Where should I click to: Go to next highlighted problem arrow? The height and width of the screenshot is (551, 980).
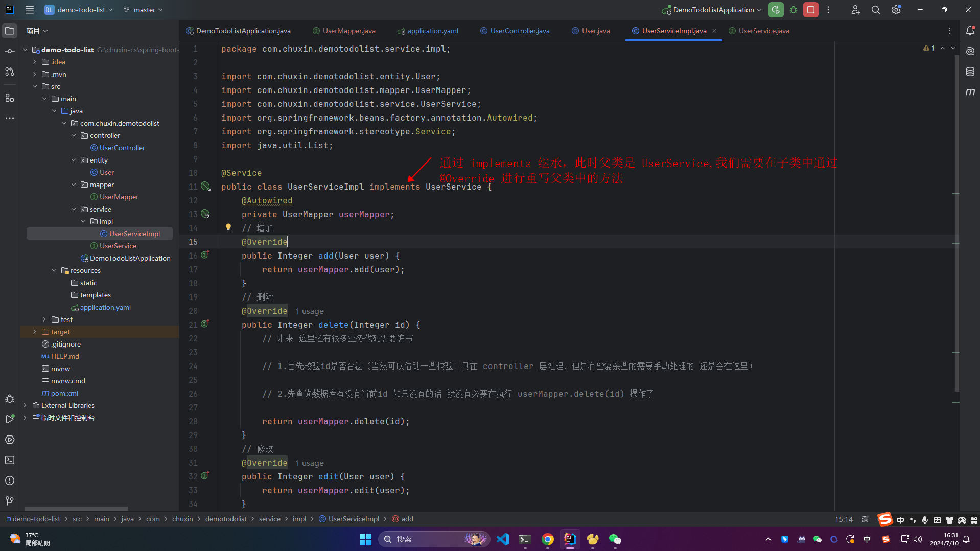953,48
